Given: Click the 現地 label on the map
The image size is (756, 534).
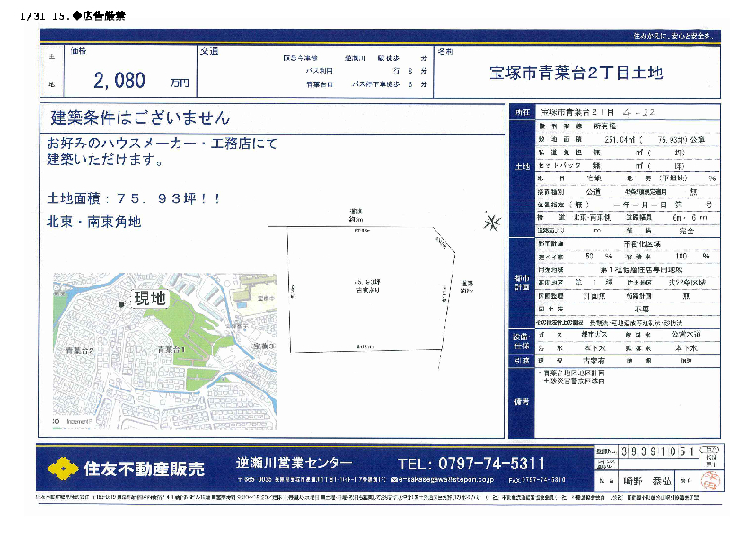Looking at the screenshot, I should click(x=150, y=299).
